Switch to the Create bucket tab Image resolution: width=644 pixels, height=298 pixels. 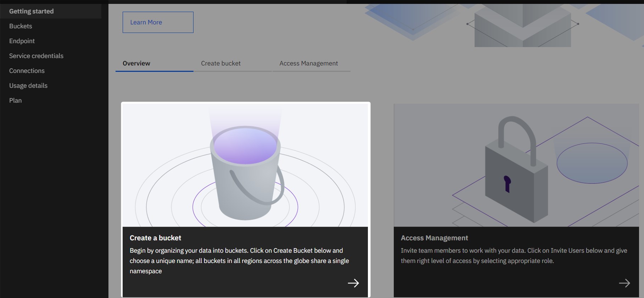click(x=221, y=63)
